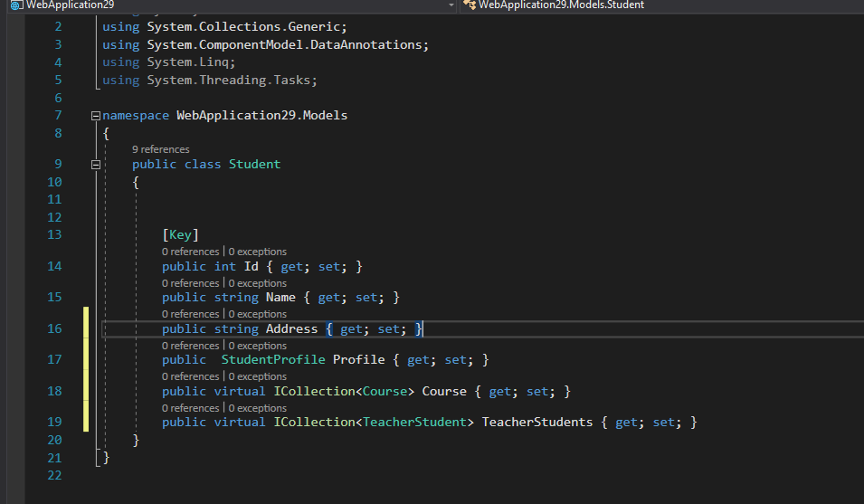
Task: Click line number 16 in margin
Action: click(x=54, y=328)
